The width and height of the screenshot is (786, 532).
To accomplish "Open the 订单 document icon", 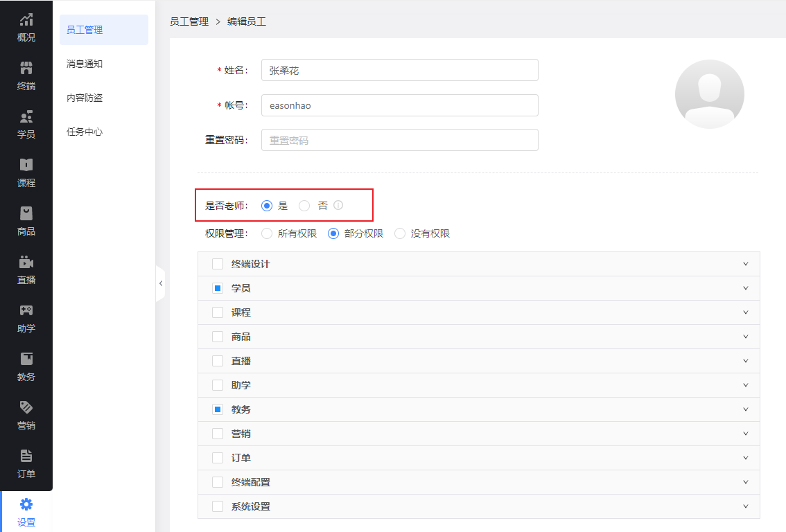I will (x=26, y=456).
